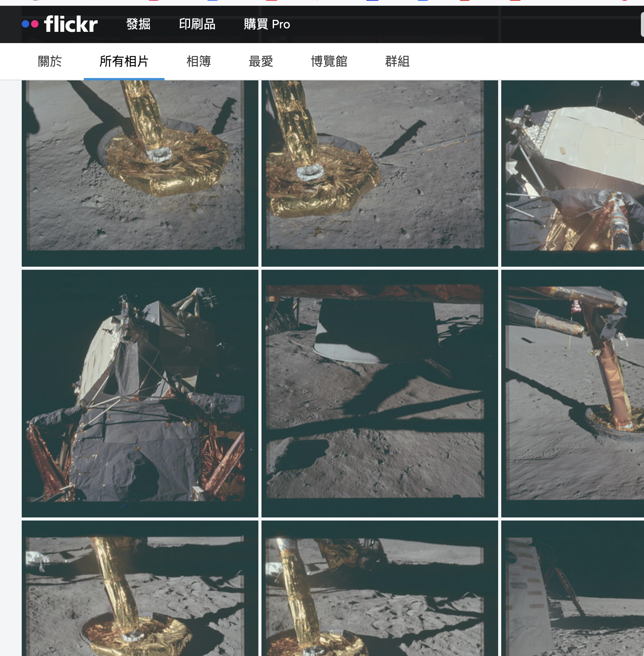Open the first row's left gold footpad photo
644x656 pixels.
tap(140, 174)
